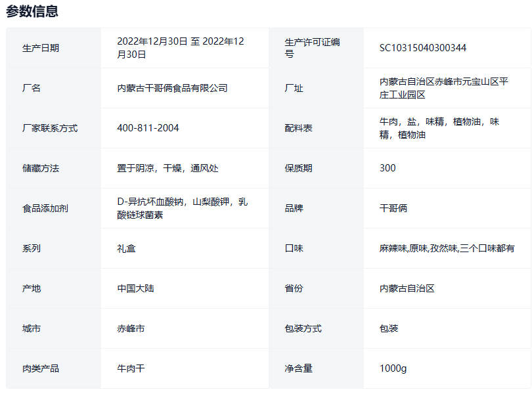Click the net content value 1000g
The height and width of the screenshot is (396, 532).
tap(393, 368)
